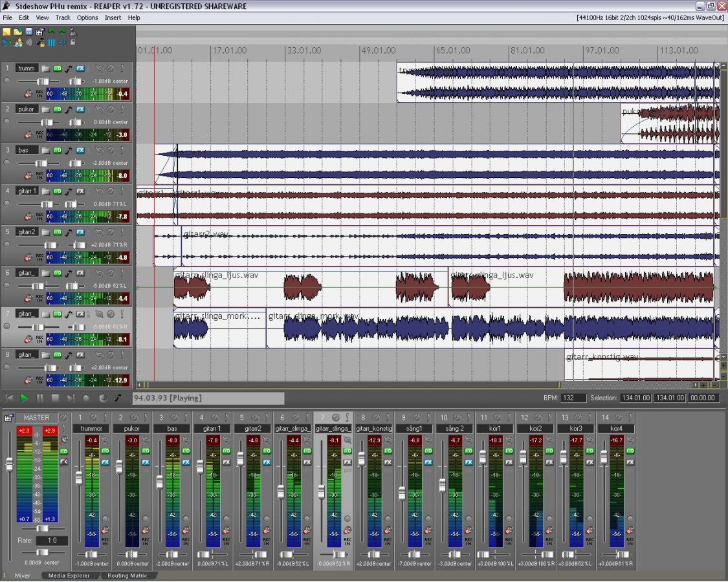Screen dimensions: 728x582
Task: Click the folder icon on gitarr 1 track
Action: (45, 191)
